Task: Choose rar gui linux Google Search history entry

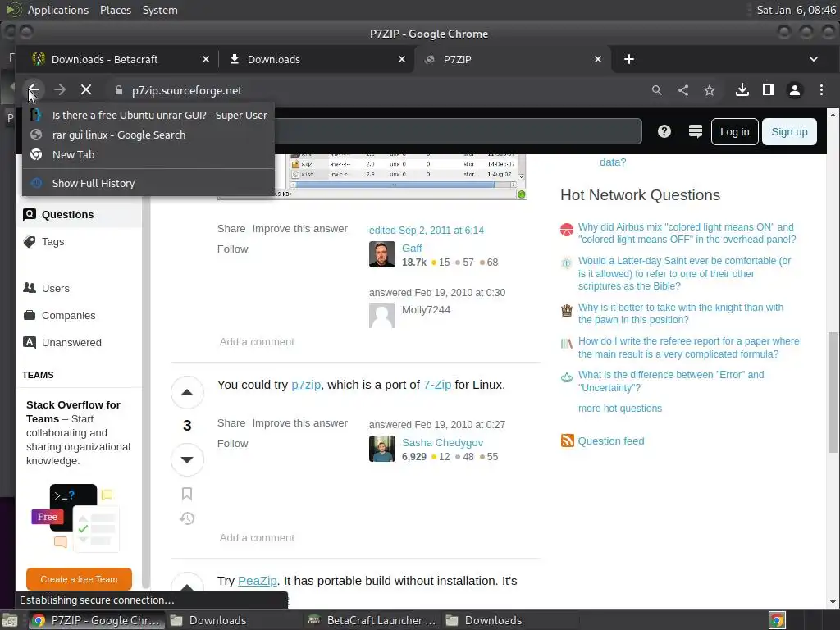Action: [148, 135]
